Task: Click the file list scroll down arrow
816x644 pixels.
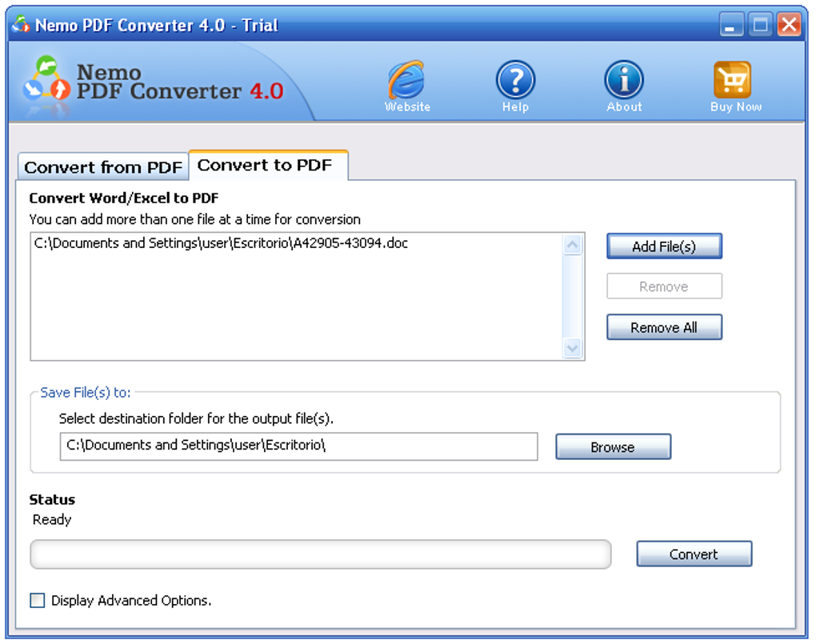Action: (573, 348)
